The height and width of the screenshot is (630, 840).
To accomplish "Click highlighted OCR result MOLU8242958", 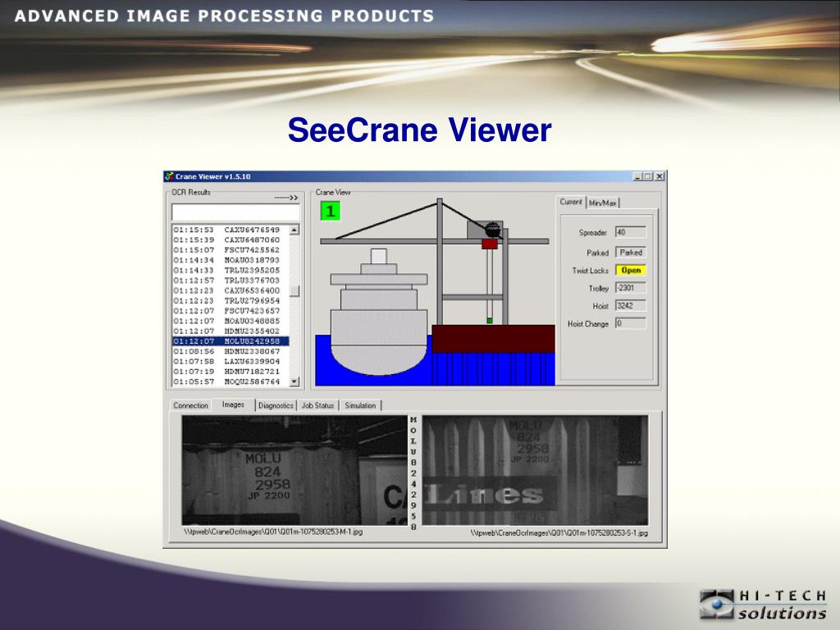I will [x=231, y=341].
